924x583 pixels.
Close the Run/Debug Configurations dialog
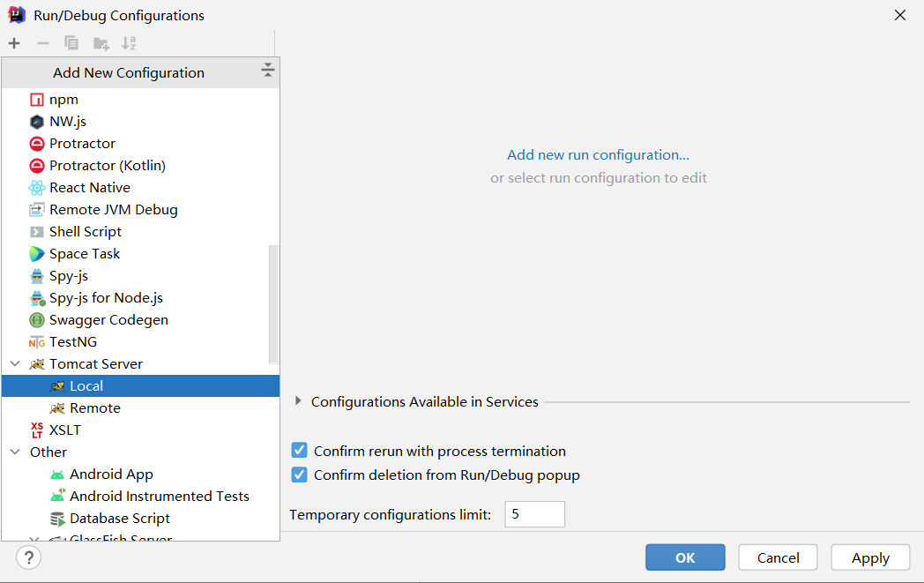point(900,15)
